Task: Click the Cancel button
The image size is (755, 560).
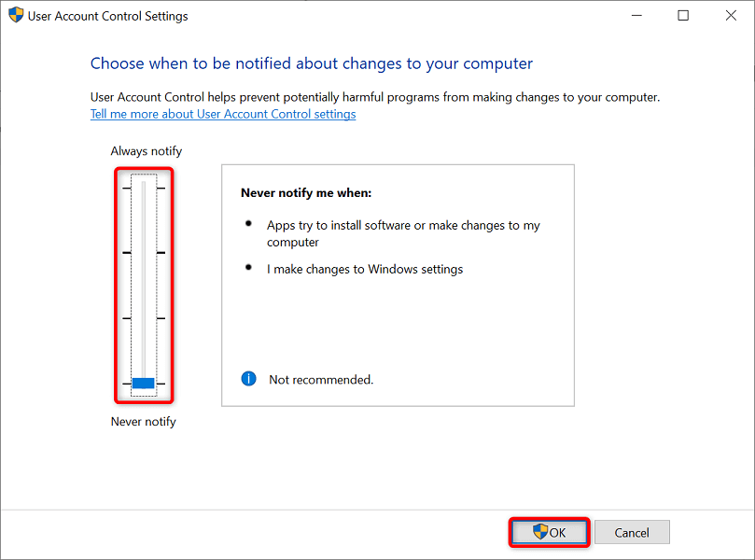Action: [632, 533]
